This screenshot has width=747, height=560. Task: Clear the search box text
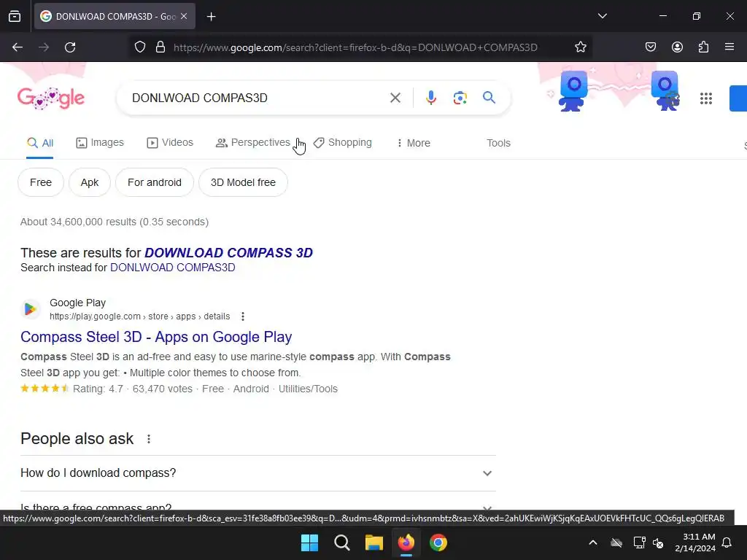(x=395, y=98)
